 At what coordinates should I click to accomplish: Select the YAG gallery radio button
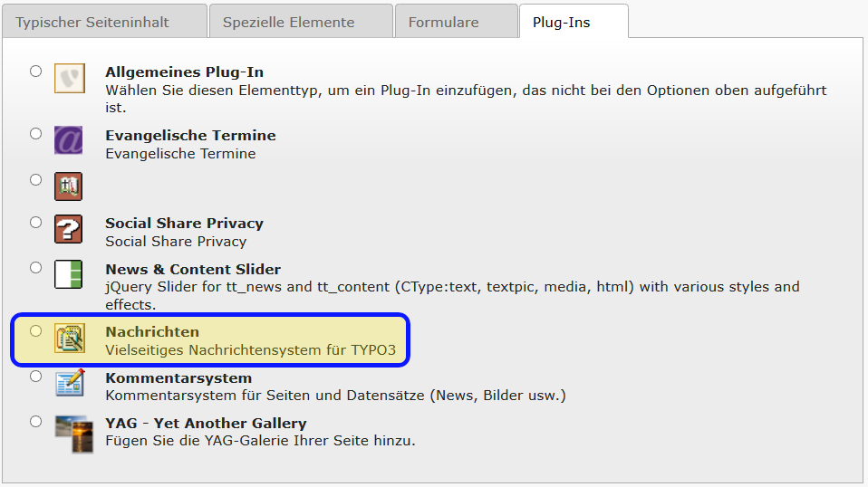pyautogui.click(x=36, y=421)
